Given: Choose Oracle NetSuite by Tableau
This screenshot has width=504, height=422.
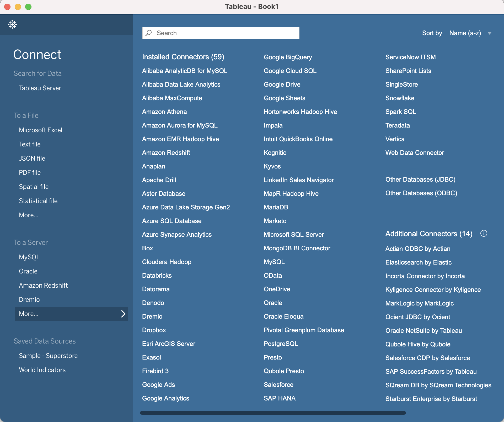Looking at the screenshot, I should [x=424, y=331].
